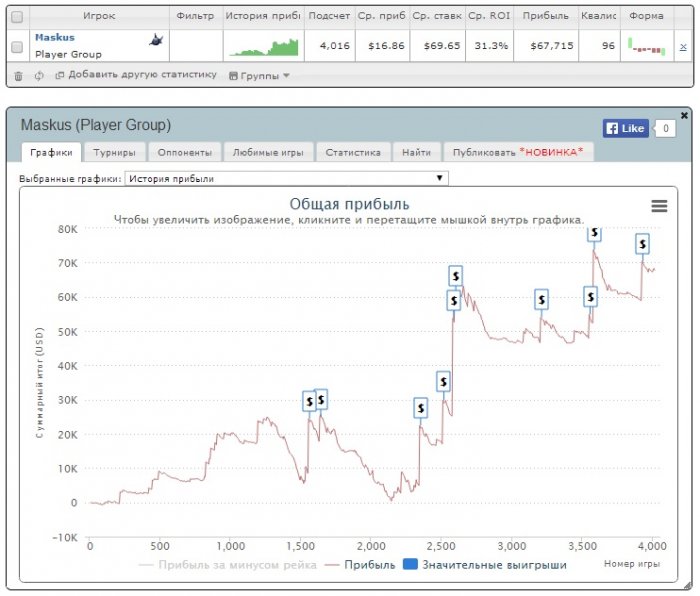Click the 31.3% ROI cell

tap(491, 46)
